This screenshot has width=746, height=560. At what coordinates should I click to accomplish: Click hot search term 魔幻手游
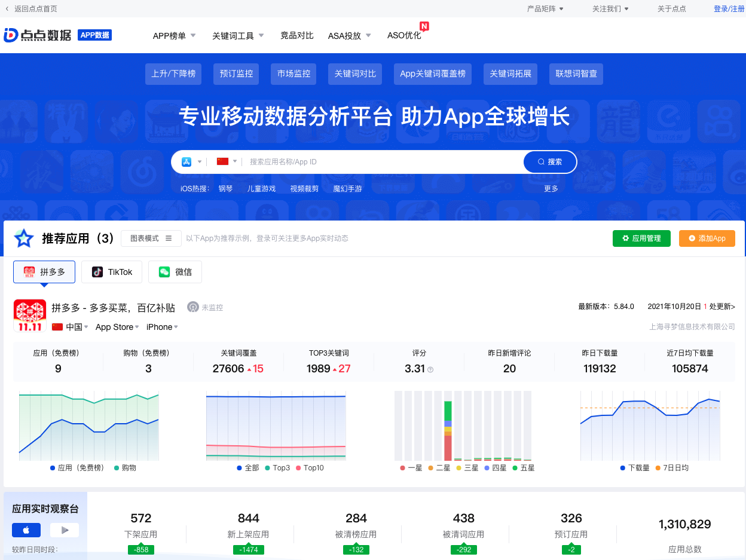pos(347,188)
